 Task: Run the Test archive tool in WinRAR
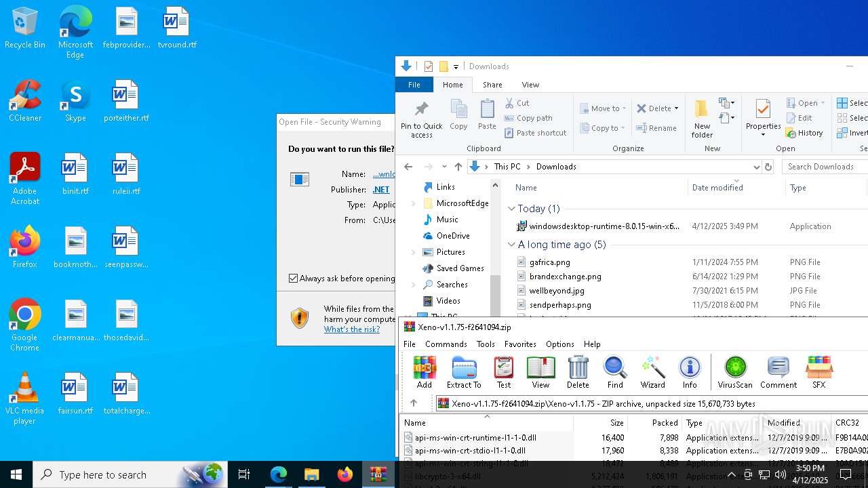click(x=504, y=372)
